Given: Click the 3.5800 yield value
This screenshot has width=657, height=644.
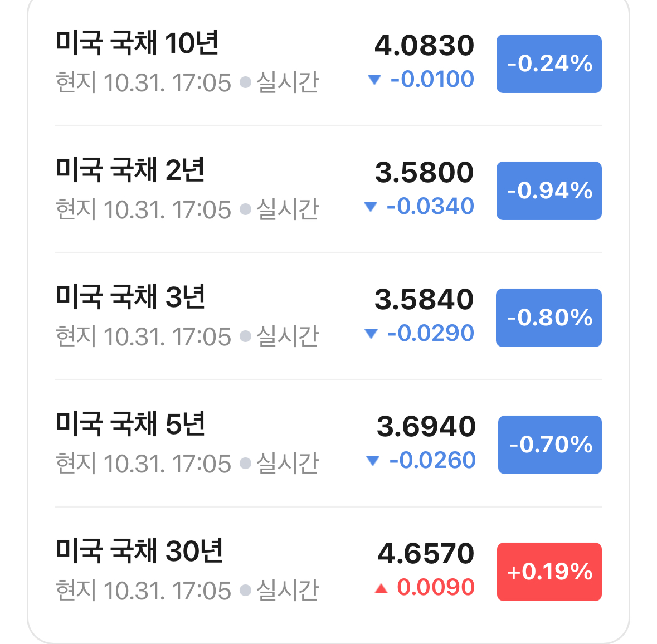Looking at the screenshot, I should click(x=424, y=172).
